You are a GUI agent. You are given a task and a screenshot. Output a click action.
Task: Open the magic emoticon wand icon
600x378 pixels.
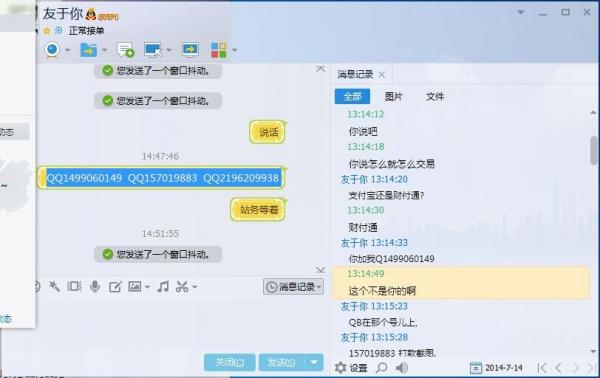tap(54, 287)
